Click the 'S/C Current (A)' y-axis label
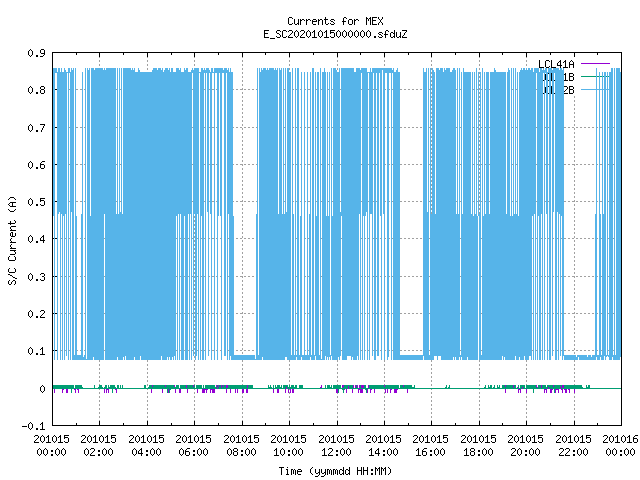Image resolution: width=640 pixels, height=480 pixels. click(x=13, y=240)
